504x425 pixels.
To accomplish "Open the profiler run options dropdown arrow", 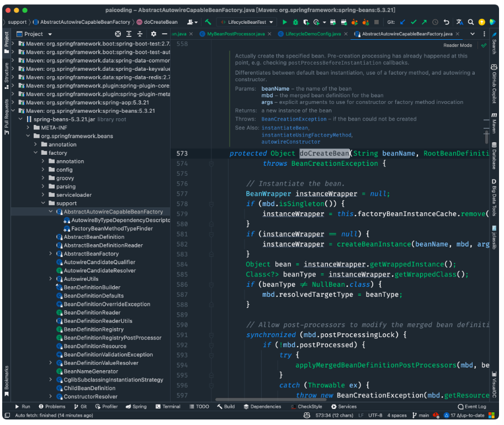I will [x=325, y=22].
